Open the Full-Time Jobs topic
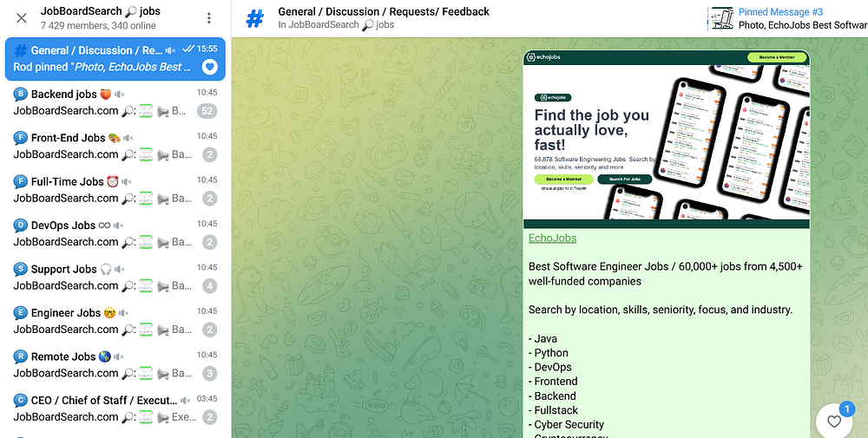The height and width of the screenshot is (438, 868). [x=115, y=190]
